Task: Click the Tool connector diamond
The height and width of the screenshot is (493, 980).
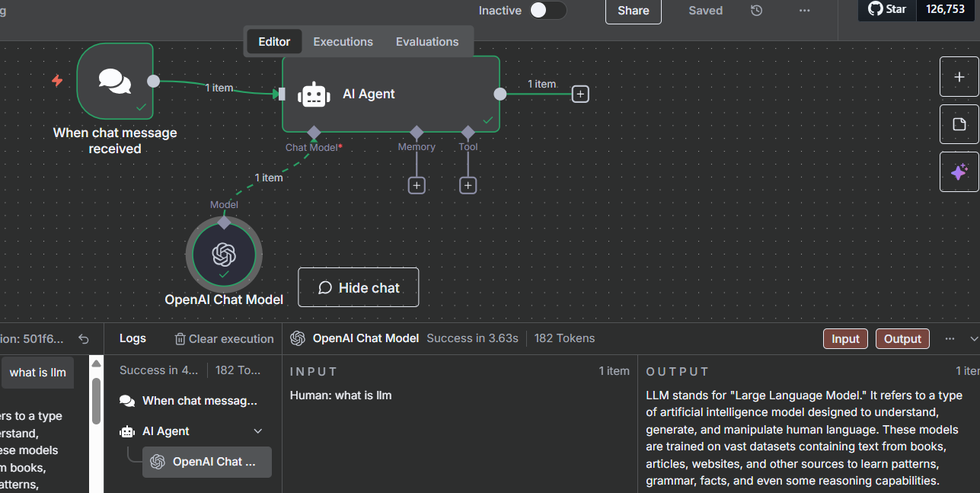Action: coord(468,133)
